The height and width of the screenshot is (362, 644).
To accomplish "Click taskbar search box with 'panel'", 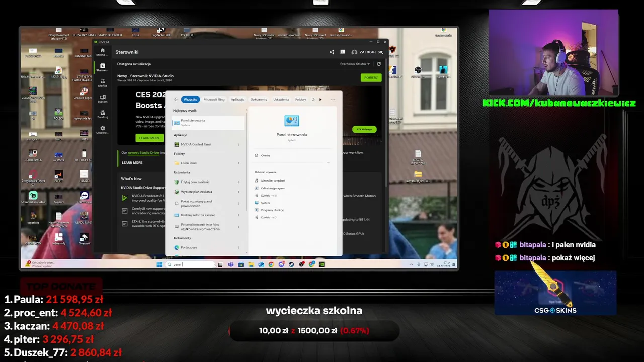I will click(190, 264).
